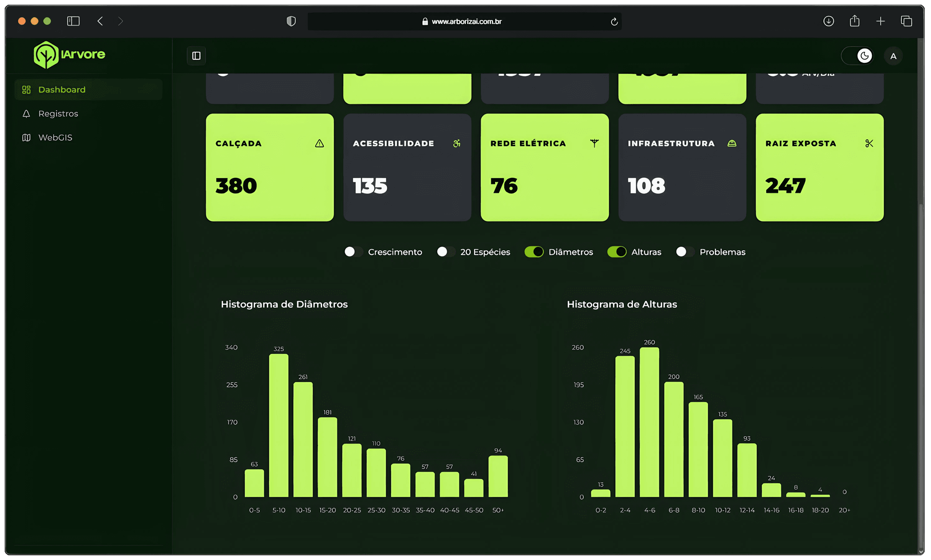
Task: Disable the Diâmetros chart toggle
Action: [x=534, y=252]
